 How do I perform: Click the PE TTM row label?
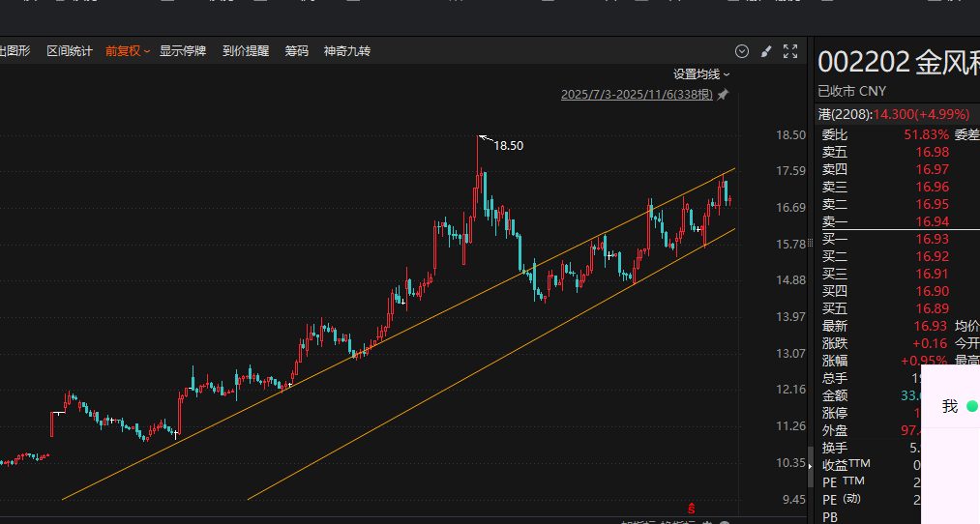point(844,482)
